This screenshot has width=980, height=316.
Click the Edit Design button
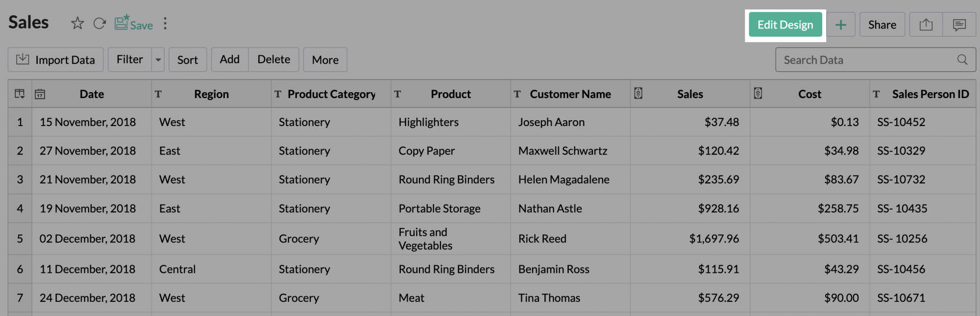[x=785, y=25]
